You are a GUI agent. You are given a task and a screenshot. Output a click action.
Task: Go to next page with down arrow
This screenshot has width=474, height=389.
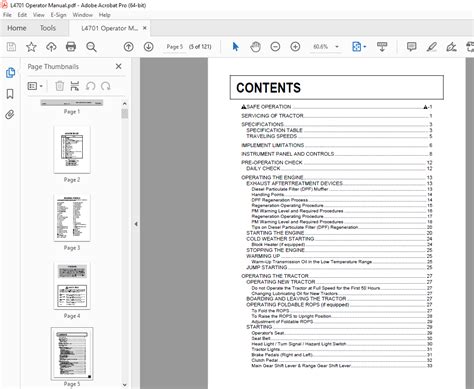[x=149, y=47]
